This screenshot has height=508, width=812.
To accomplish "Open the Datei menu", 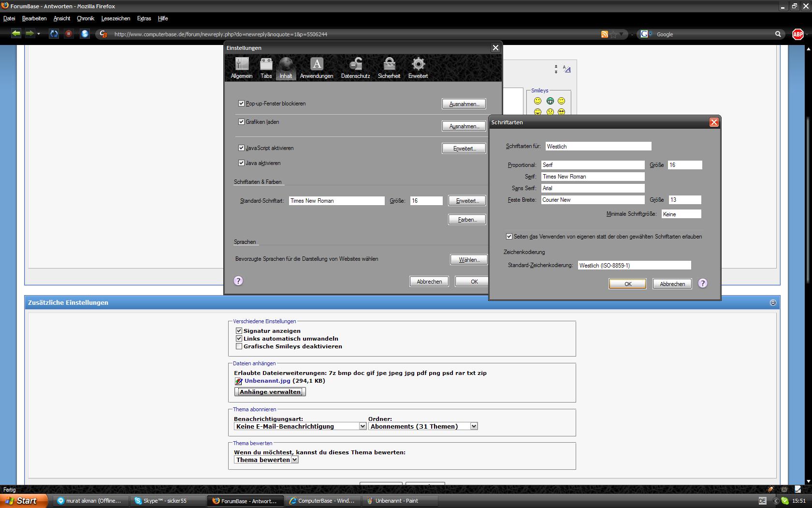I will click(9, 18).
